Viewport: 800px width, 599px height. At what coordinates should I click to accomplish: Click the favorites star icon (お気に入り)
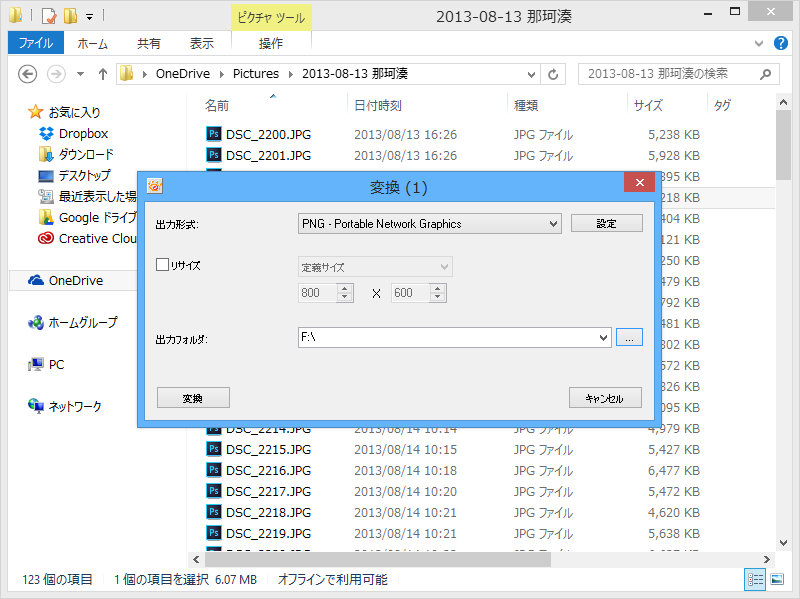tap(35, 112)
